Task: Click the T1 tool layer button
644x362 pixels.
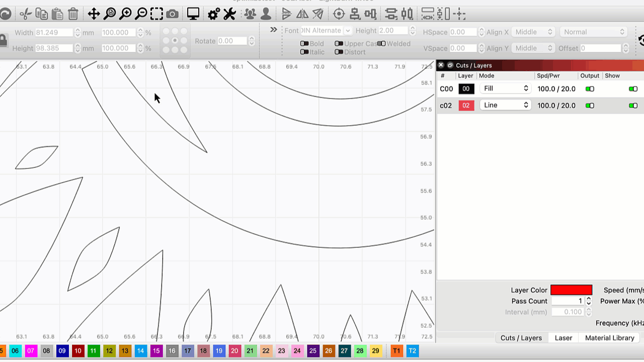Action: coord(396,351)
